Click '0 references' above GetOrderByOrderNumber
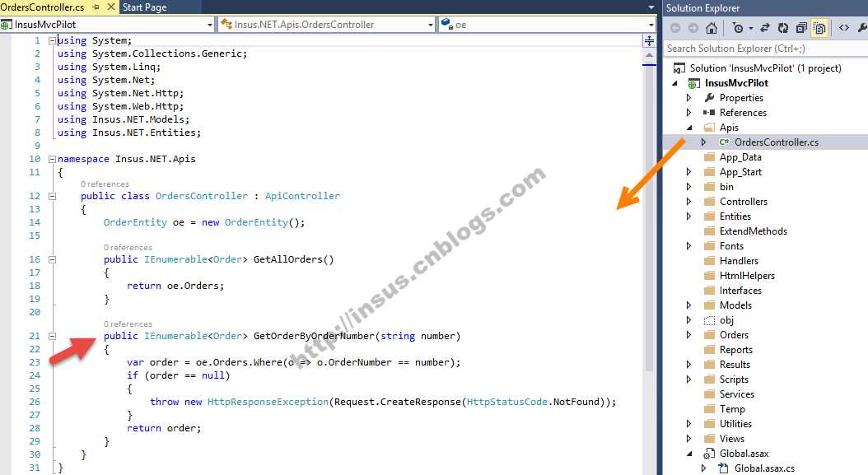The image size is (868, 475). point(128,324)
